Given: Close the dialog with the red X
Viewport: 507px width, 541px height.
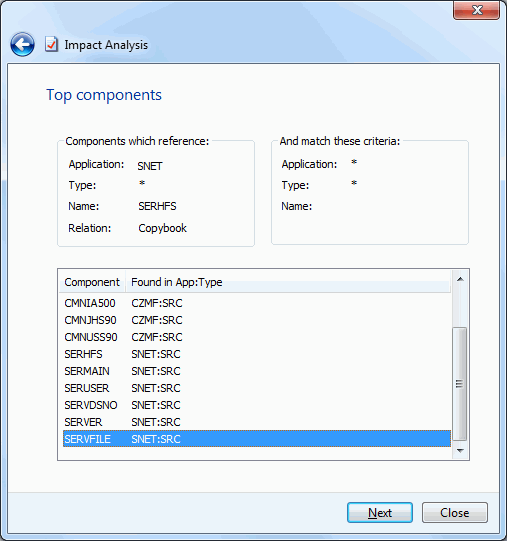Looking at the screenshot, I should (x=476, y=10).
